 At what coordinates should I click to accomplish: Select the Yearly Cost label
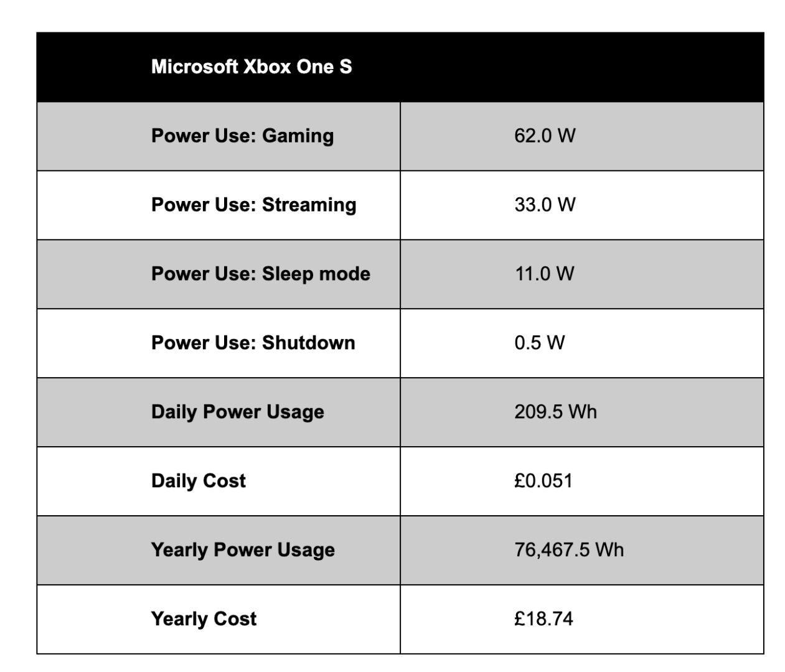point(204,619)
